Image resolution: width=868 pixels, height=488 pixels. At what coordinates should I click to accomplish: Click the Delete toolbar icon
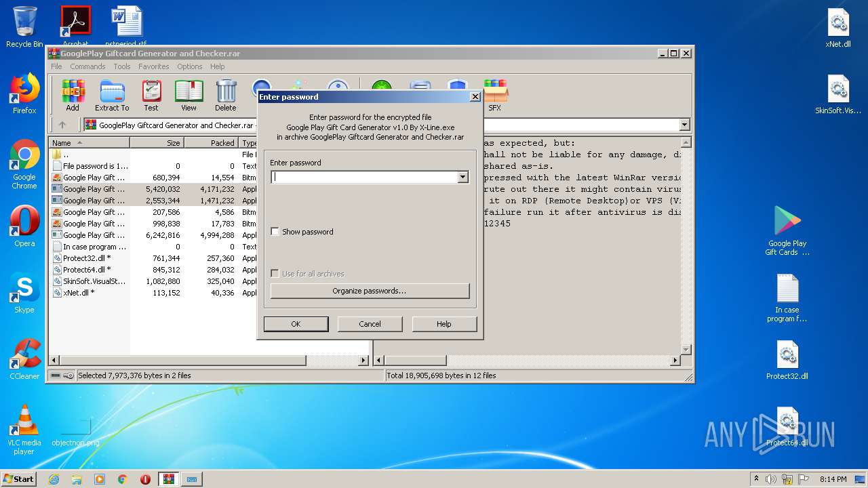click(226, 95)
